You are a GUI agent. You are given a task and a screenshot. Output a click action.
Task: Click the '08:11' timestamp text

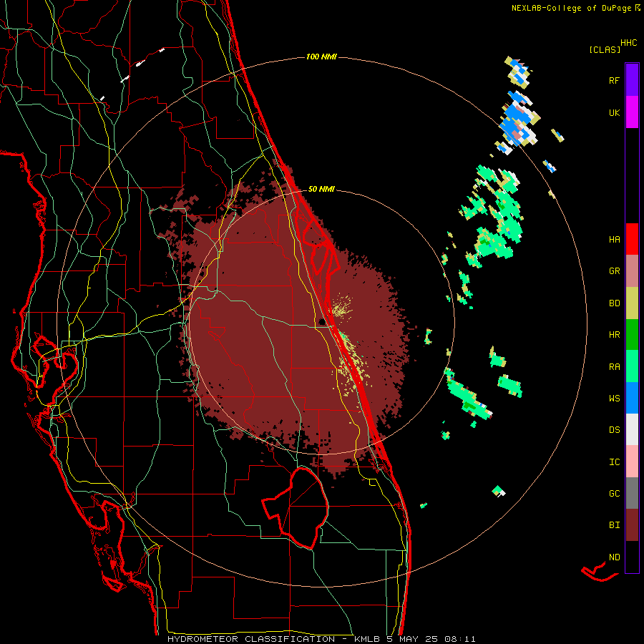[x=460, y=639]
